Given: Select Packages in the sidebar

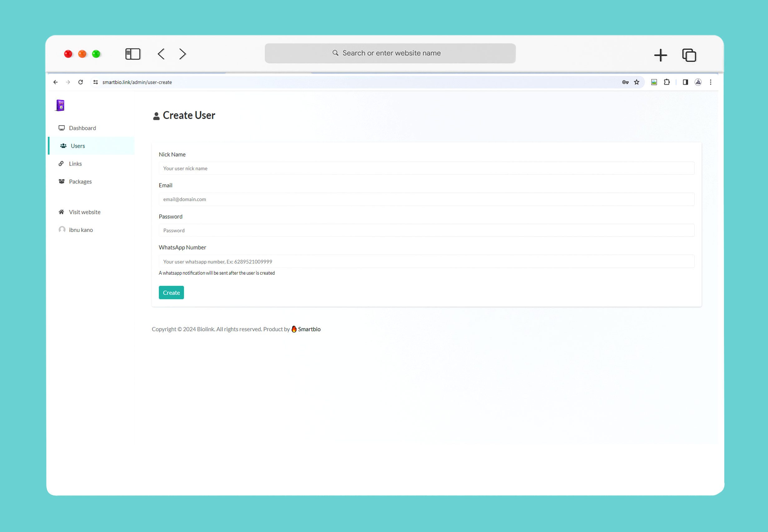Looking at the screenshot, I should tap(80, 182).
